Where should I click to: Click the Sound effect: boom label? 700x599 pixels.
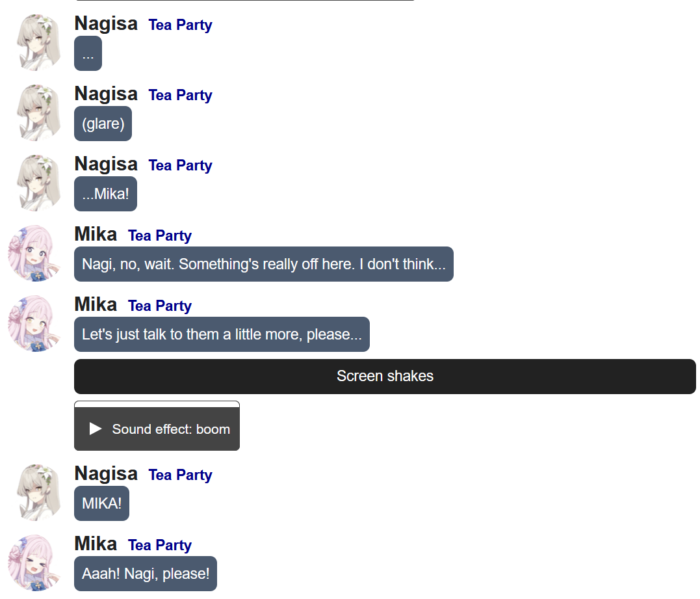tap(171, 429)
